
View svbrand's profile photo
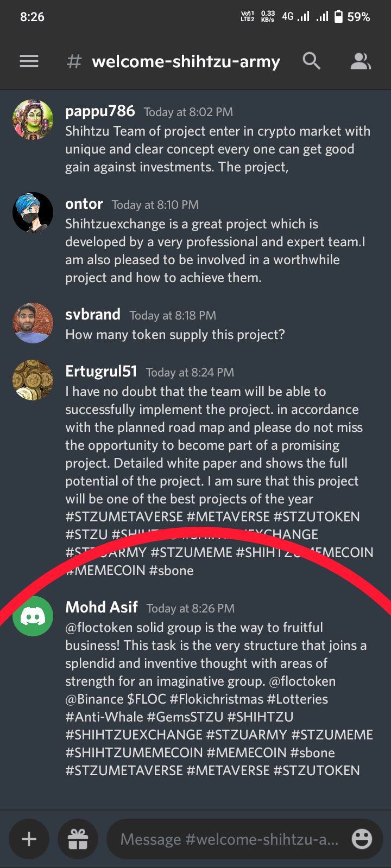[33, 323]
